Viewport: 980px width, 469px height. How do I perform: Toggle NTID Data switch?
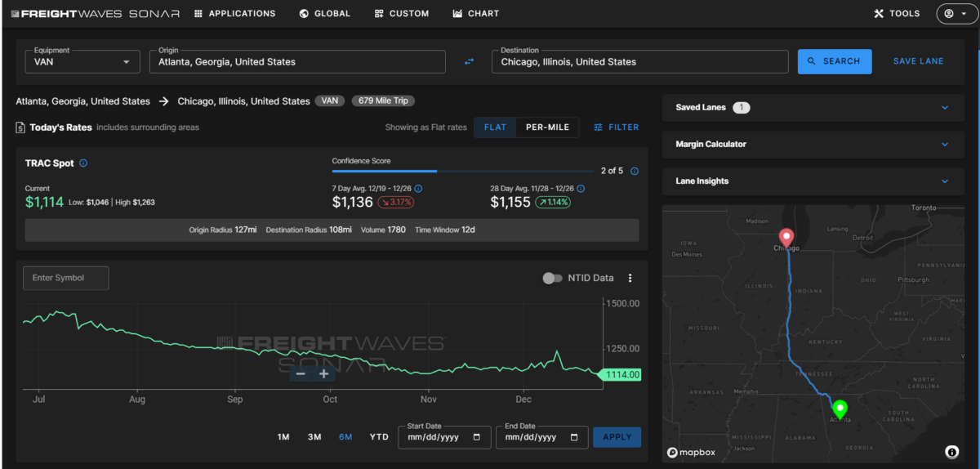[x=553, y=278]
